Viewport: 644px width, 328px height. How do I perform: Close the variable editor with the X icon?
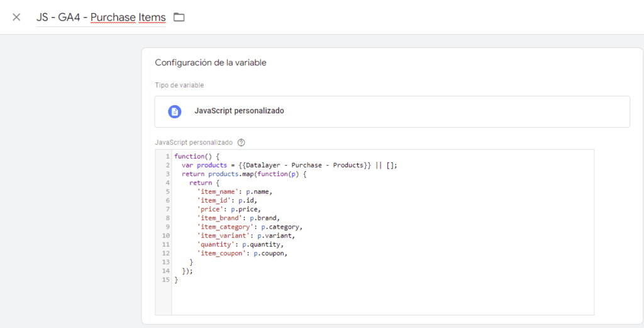pyautogui.click(x=16, y=17)
